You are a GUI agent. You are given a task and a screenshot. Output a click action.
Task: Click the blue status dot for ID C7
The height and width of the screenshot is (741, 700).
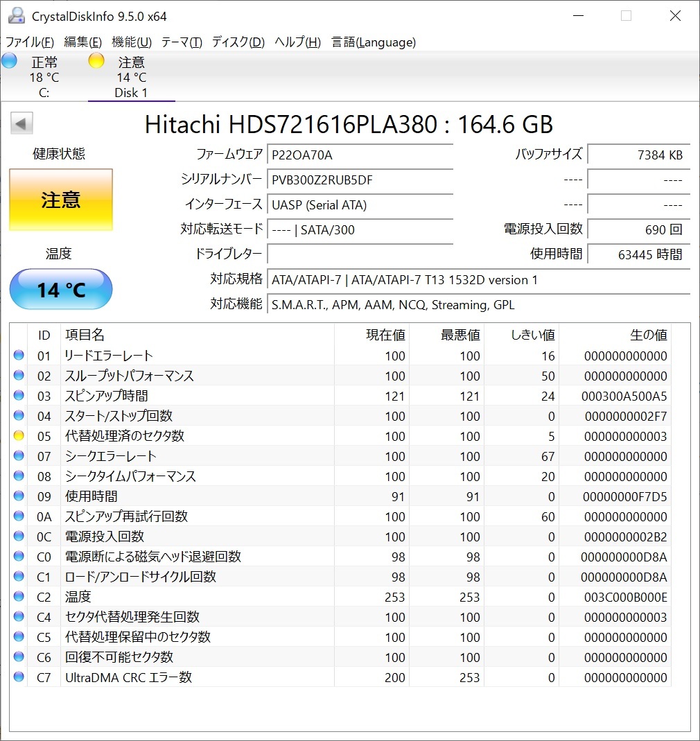coord(19,677)
